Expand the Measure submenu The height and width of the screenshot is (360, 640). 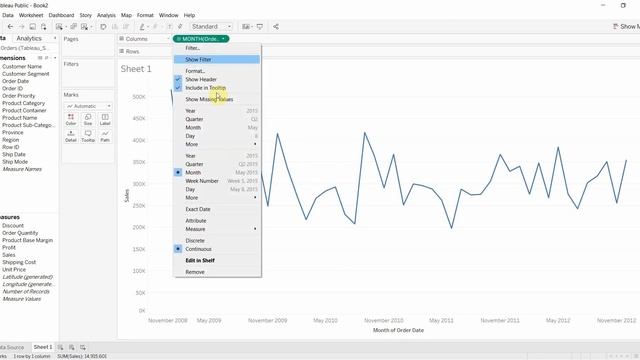217,229
